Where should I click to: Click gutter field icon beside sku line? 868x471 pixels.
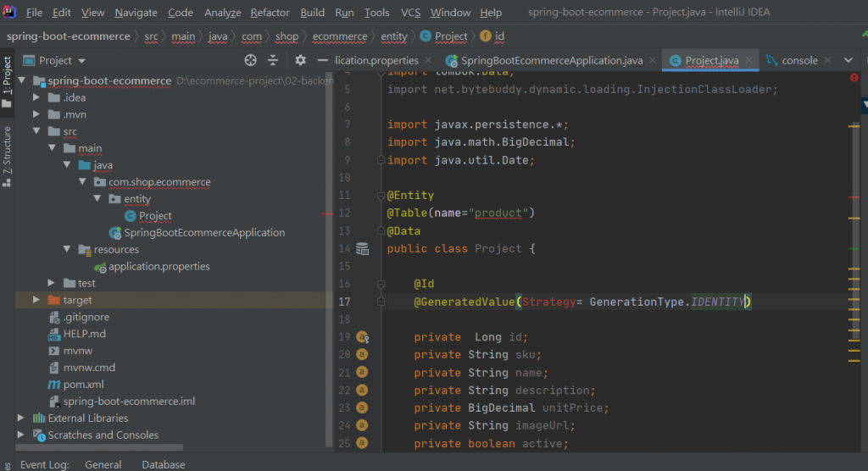pyautogui.click(x=362, y=354)
